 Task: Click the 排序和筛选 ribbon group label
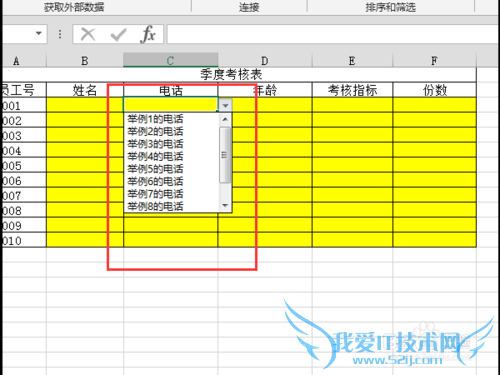[x=390, y=7]
